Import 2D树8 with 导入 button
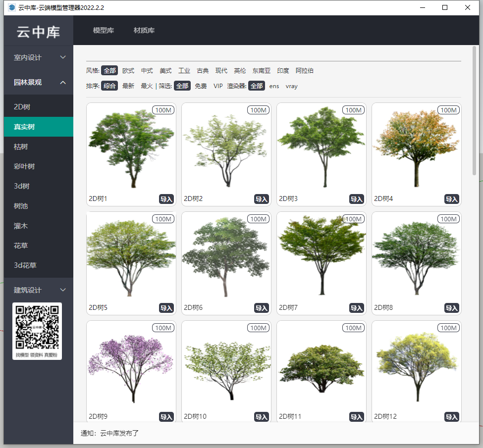 point(452,308)
